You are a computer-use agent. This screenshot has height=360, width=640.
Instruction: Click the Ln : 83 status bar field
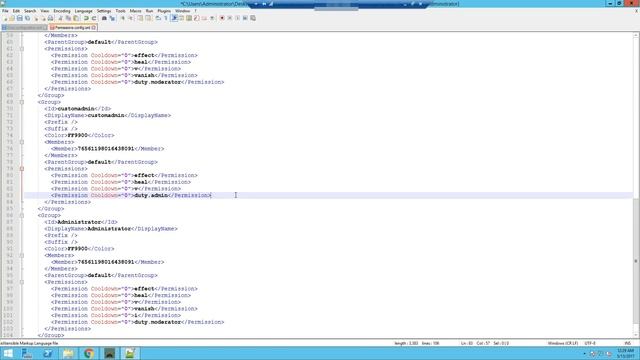coord(467,343)
